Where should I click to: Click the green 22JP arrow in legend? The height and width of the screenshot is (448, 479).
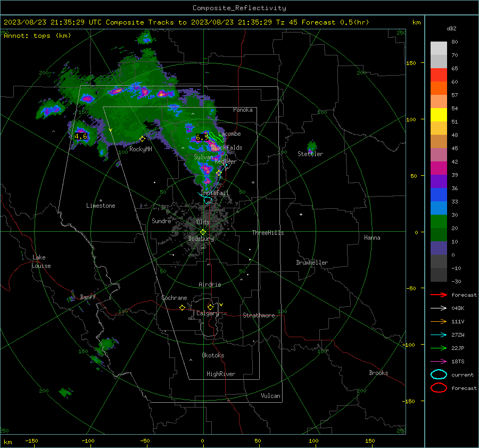tap(439, 348)
